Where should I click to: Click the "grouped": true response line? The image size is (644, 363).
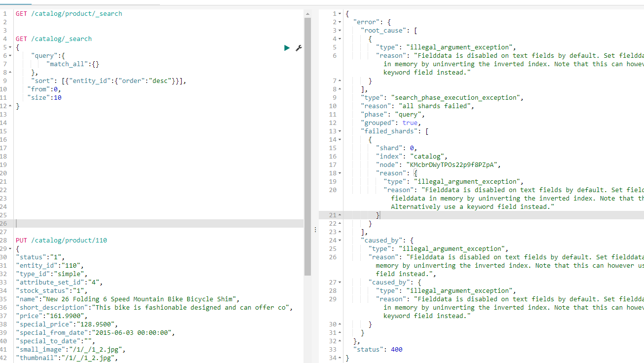pyautogui.click(x=391, y=123)
